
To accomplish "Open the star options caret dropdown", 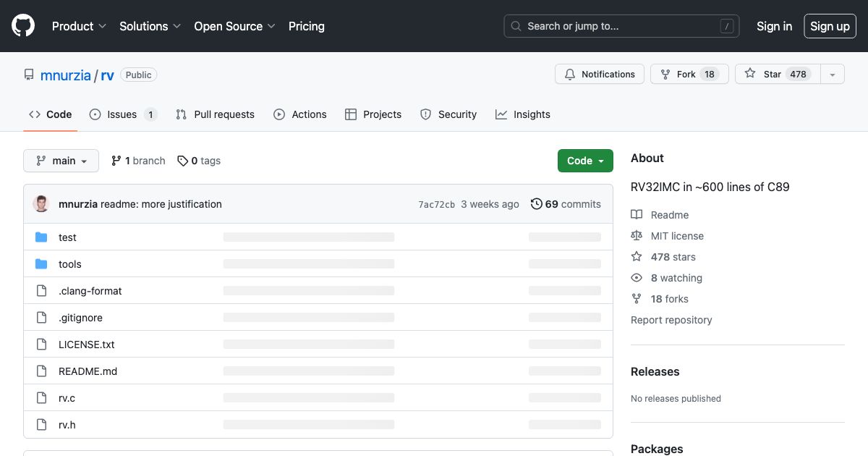I will pos(833,74).
